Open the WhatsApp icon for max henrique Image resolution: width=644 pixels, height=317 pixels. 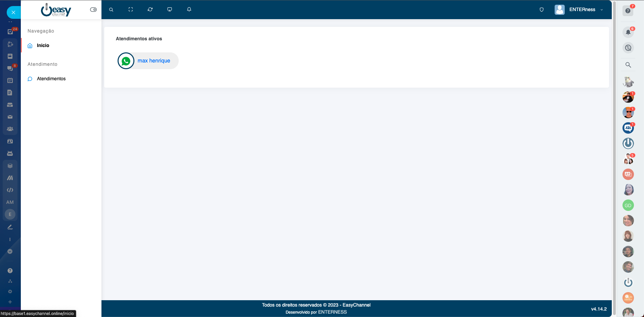tap(126, 61)
